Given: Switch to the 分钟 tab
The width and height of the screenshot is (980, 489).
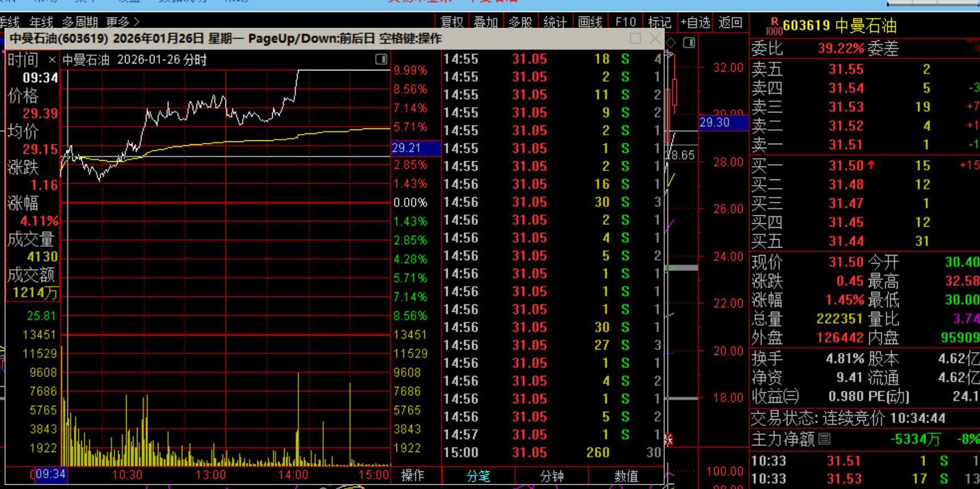Looking at the screenshot, I should tap(552, 476).
